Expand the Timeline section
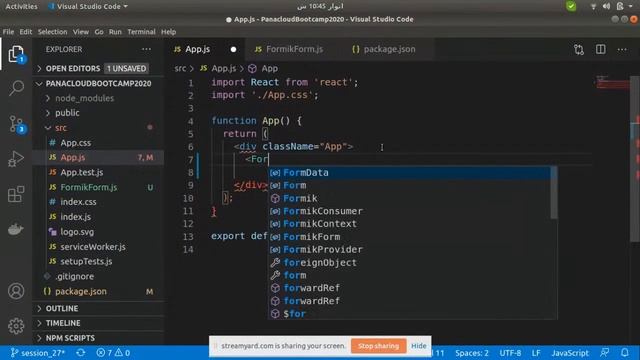This screenshot has height=360, width=640. coord(98,323)
